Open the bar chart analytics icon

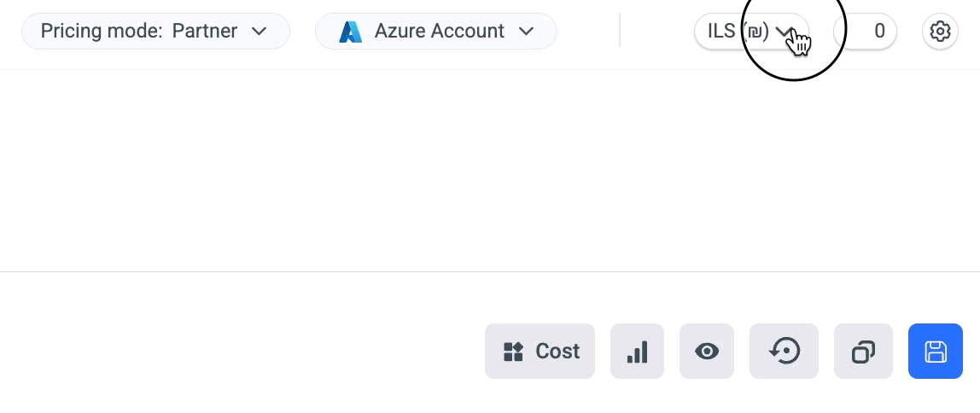click(637, 352)
